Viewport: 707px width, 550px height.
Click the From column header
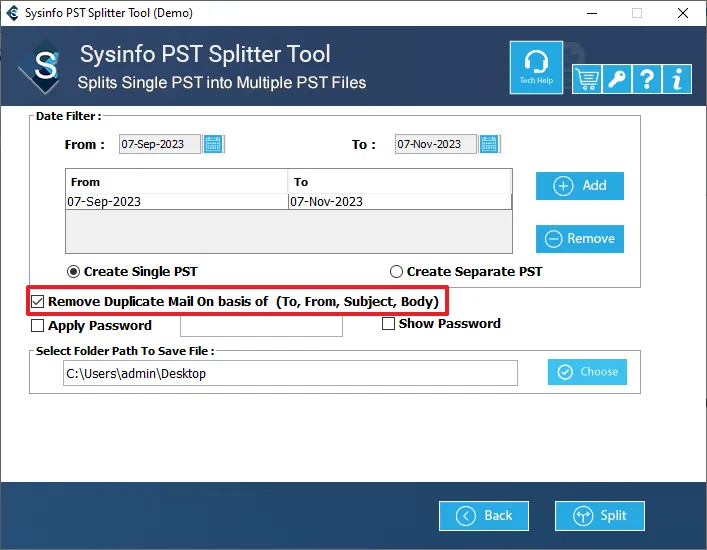click(x=177, y=182)
